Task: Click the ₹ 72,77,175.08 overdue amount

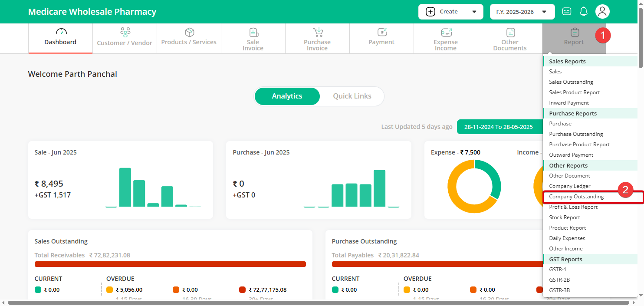Action: [x=267, y=290]
